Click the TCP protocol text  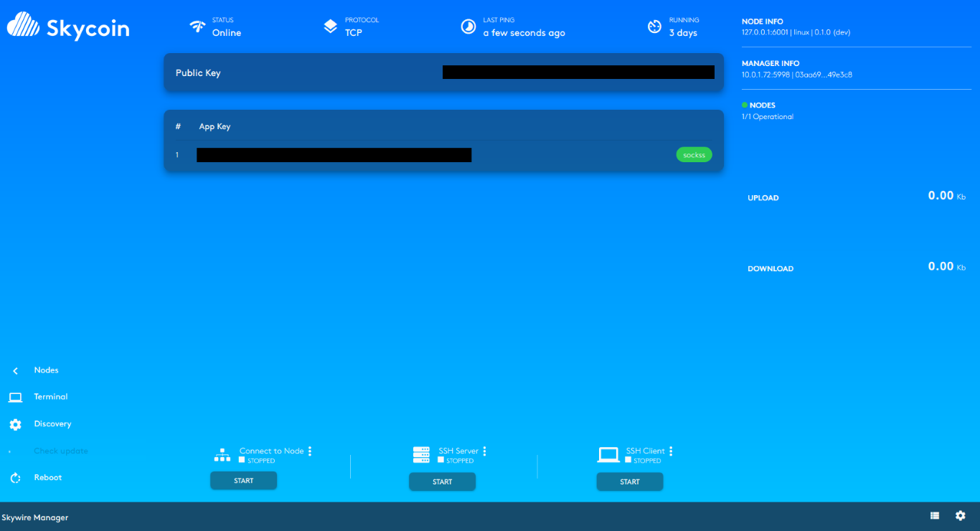click(354, 33)
